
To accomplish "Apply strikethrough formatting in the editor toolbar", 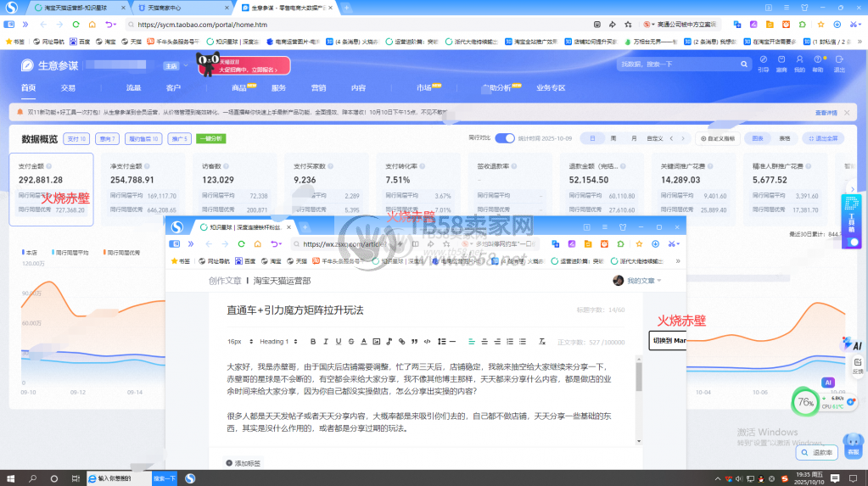I will pos(351,342).
